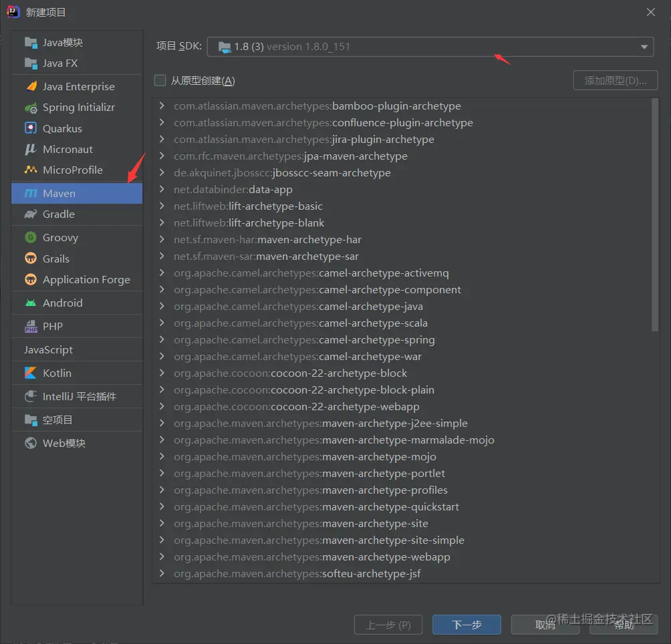Viewport: 671px width, 644px height.
Task: Click the Micronaut icon
Action: point(30,149)
